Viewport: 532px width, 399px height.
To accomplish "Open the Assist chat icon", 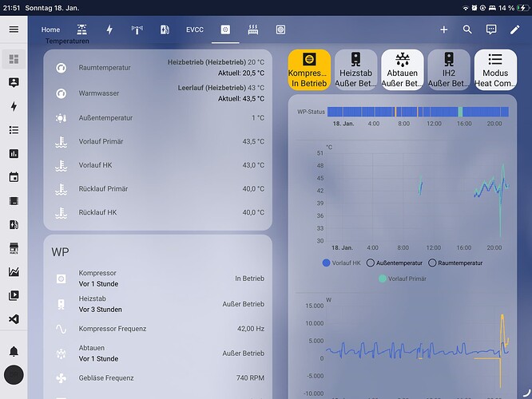I will [491, 30].
